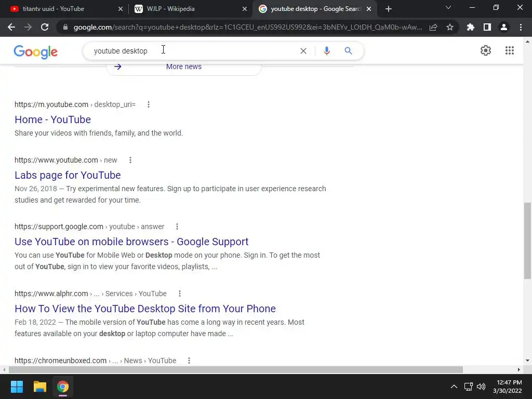Open Labs page for YouTube result
532x399 pixels.
(68, 175)
